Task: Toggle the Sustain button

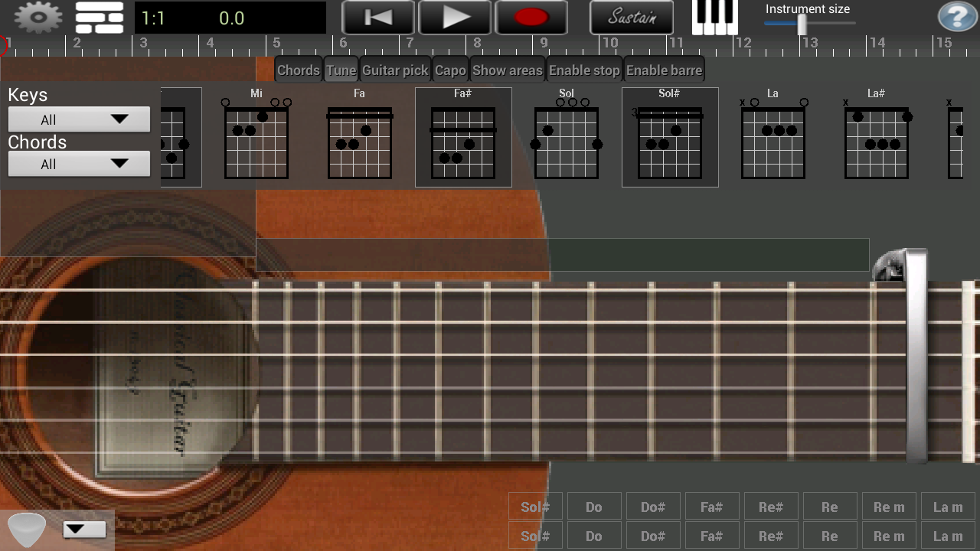Action: tap(632, 18)
